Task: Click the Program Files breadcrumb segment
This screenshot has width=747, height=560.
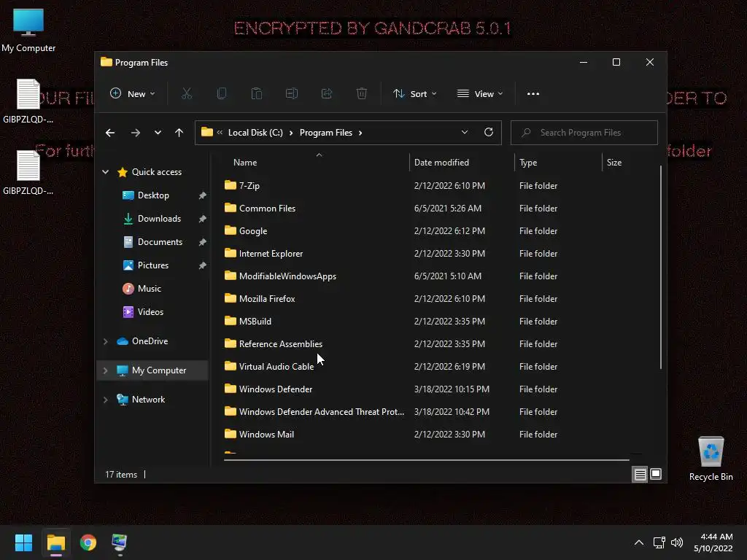Action: coord(326,133)
